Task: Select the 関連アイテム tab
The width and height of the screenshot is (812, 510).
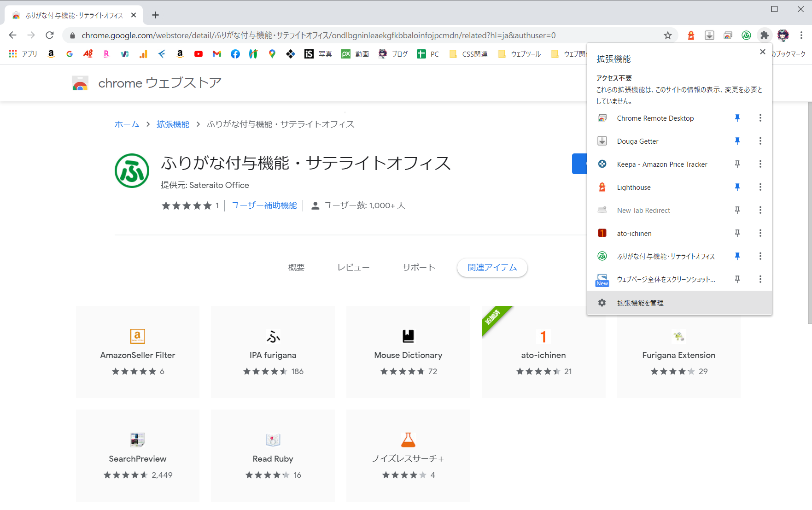Action: (492, 268)
